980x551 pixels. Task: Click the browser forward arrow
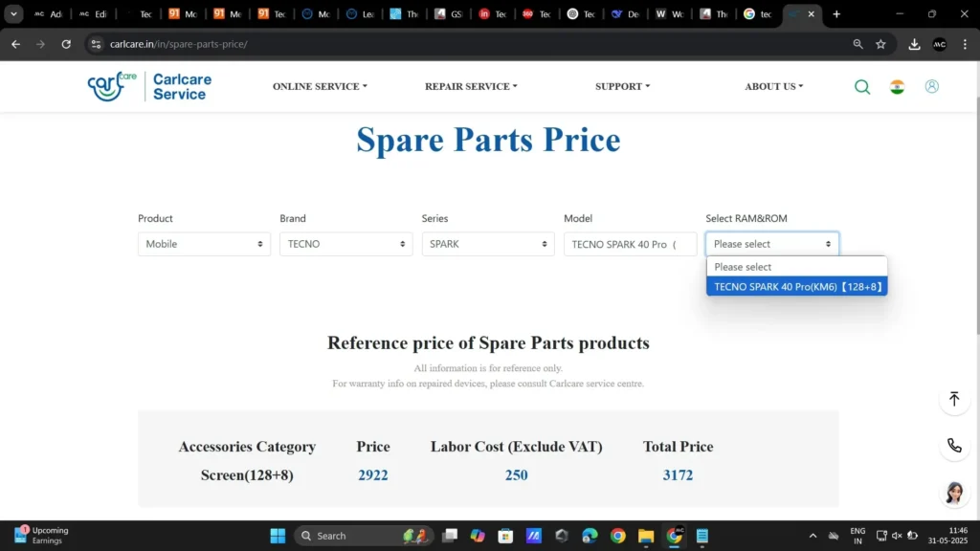pyautogui.click(x=40, y=44)
